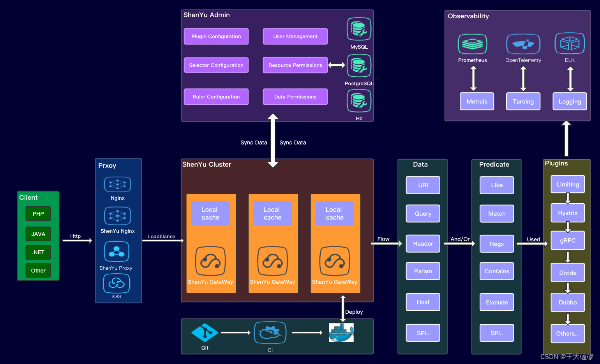Click the .NET client box
Viewport: 600px width, 364px height.
pyautogui.click(x=38, y=252)
